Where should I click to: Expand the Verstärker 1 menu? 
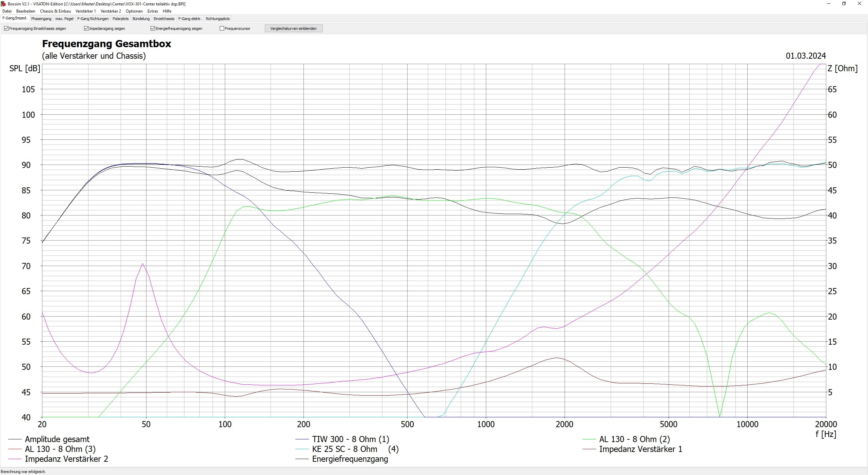(x=85, y=11)
